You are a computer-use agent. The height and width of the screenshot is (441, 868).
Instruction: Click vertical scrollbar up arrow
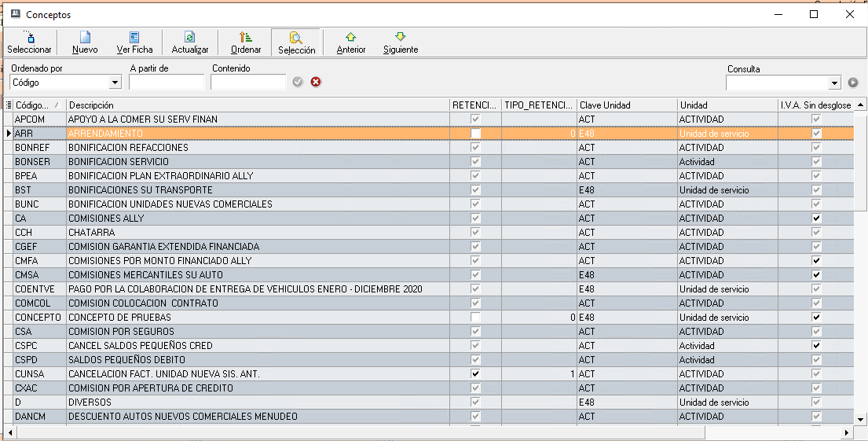point(861,105)
